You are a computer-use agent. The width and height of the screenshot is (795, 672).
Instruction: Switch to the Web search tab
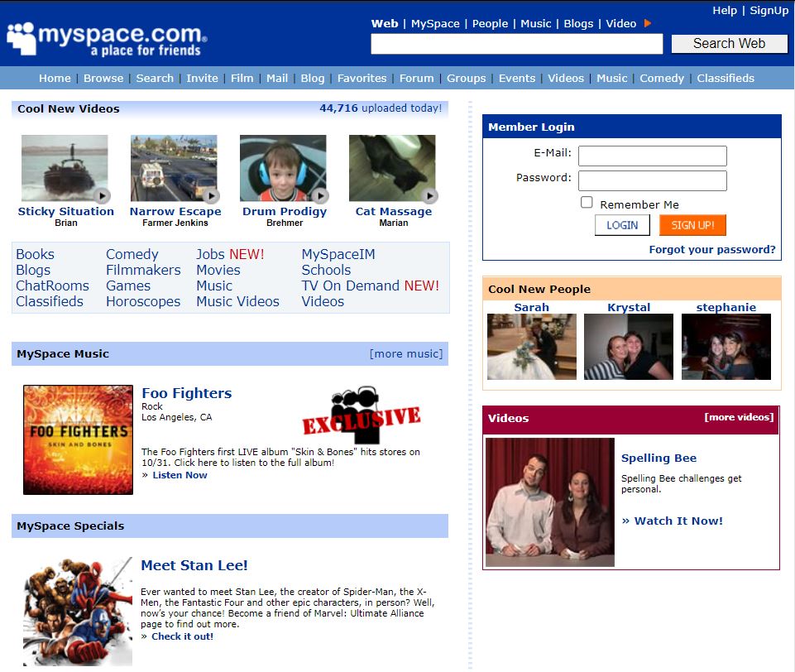384,24
